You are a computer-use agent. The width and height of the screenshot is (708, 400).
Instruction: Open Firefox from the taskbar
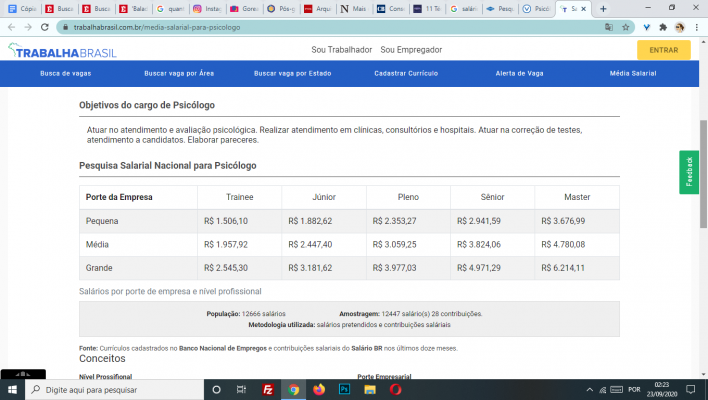(319, 389)
